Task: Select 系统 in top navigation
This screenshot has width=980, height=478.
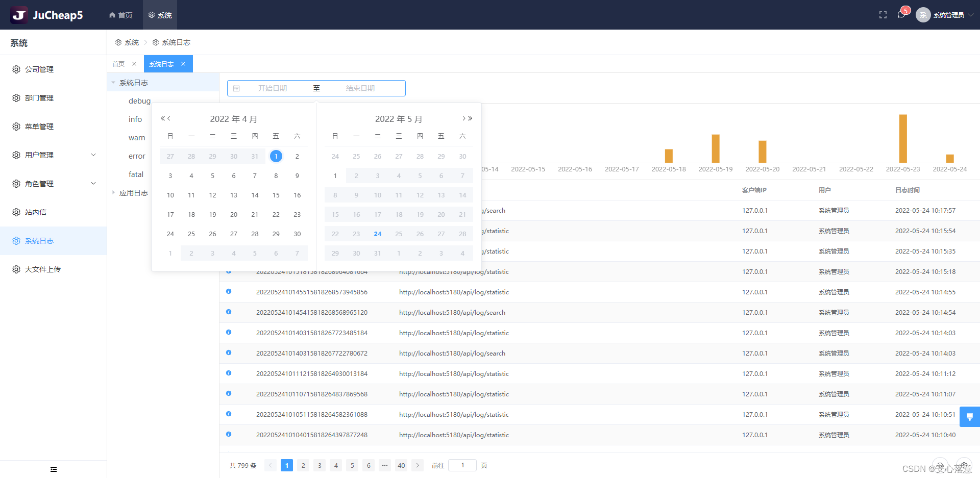Action: (160, 15)
